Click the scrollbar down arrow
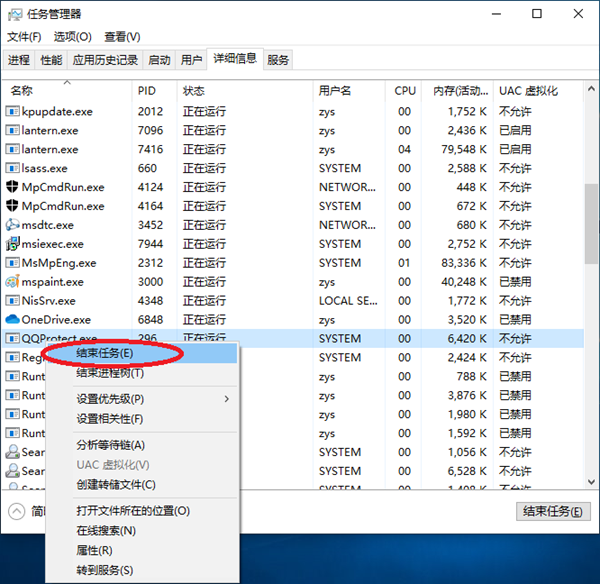The height and width of the screenshot is (584, 600). tap(591, 481)
